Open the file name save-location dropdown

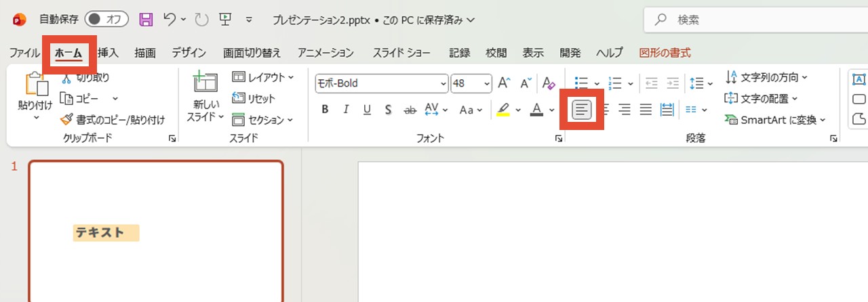pos(471,20)
